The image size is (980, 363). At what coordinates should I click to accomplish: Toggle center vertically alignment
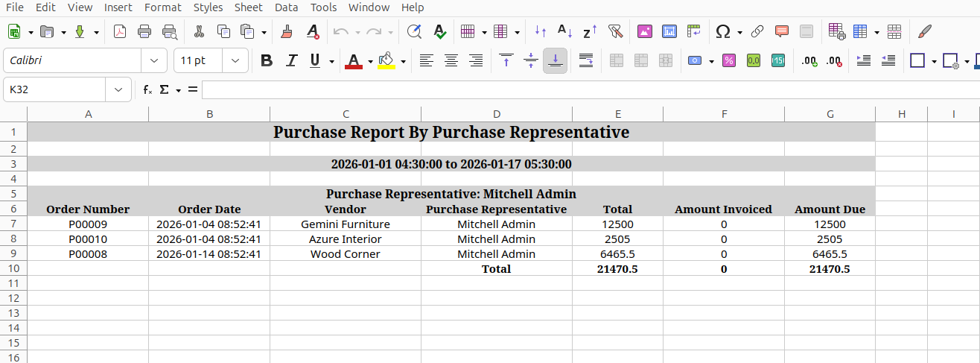tap(531, 60)
